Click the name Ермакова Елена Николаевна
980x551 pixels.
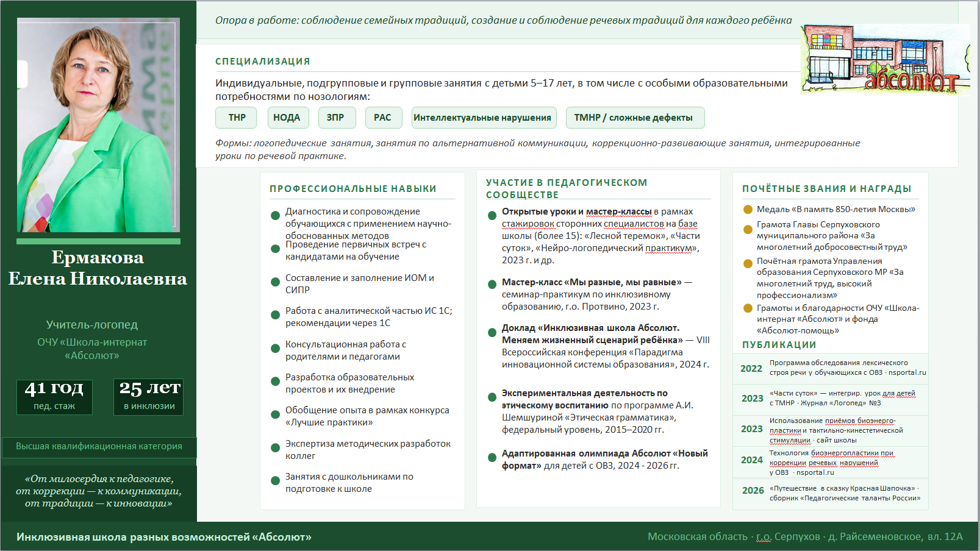click(98, 268)
